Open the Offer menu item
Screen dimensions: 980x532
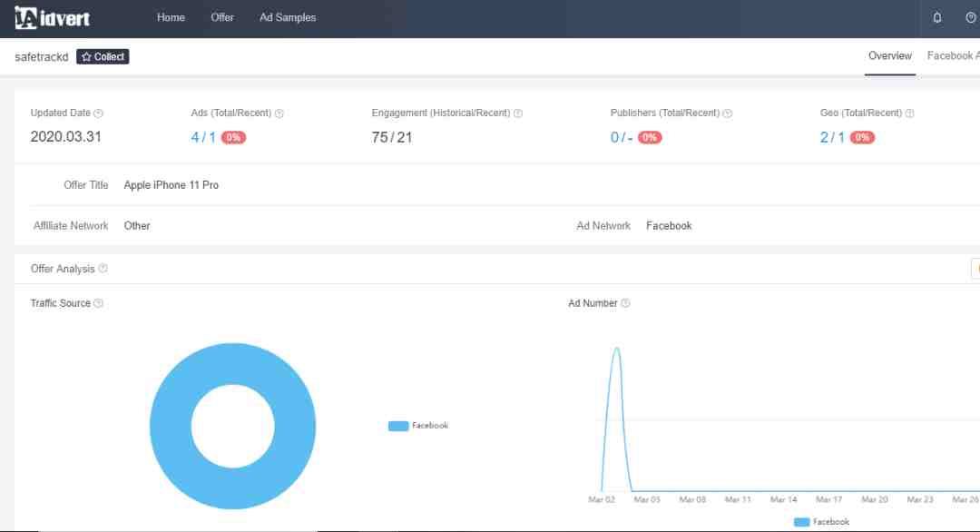pyautogui.click(x=222, y=17)
